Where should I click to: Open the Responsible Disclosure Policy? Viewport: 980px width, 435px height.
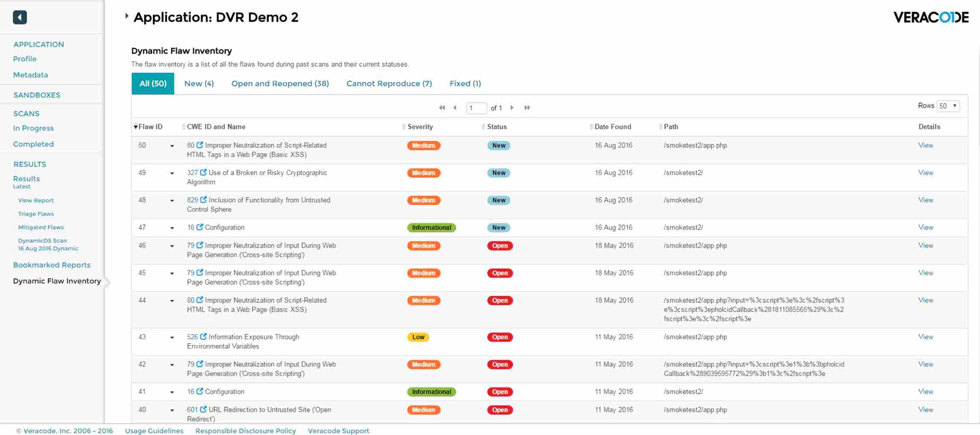point(245,431)
